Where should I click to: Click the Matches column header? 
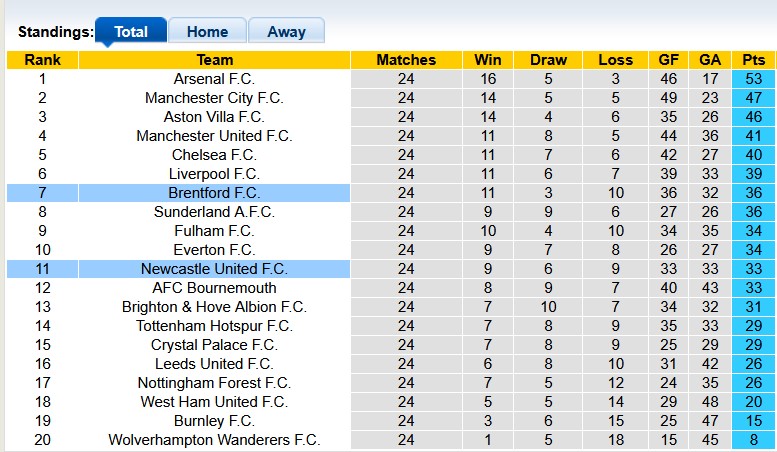406,60
